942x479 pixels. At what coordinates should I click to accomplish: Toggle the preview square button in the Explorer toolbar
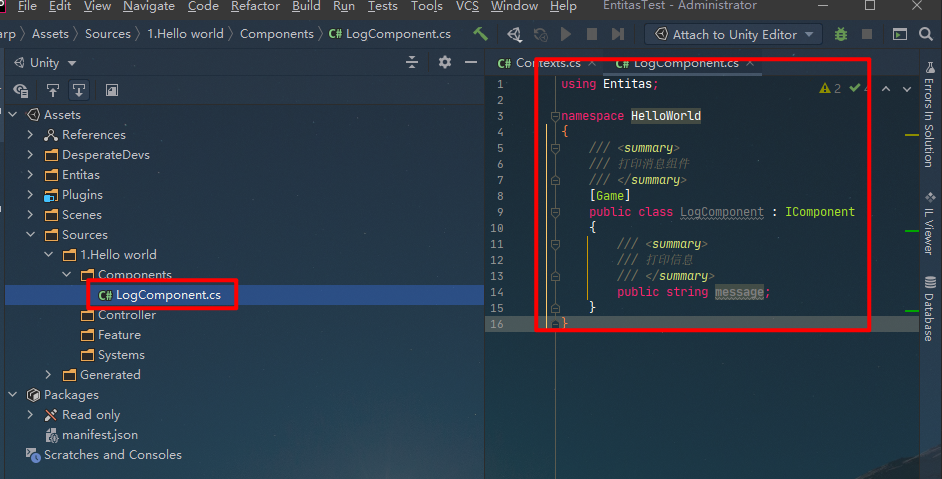click(x=111, y=90)
